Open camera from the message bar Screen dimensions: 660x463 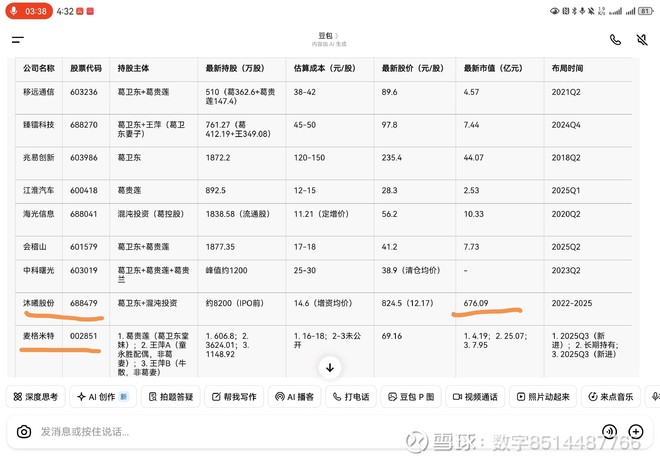click(x=24, y=431)
